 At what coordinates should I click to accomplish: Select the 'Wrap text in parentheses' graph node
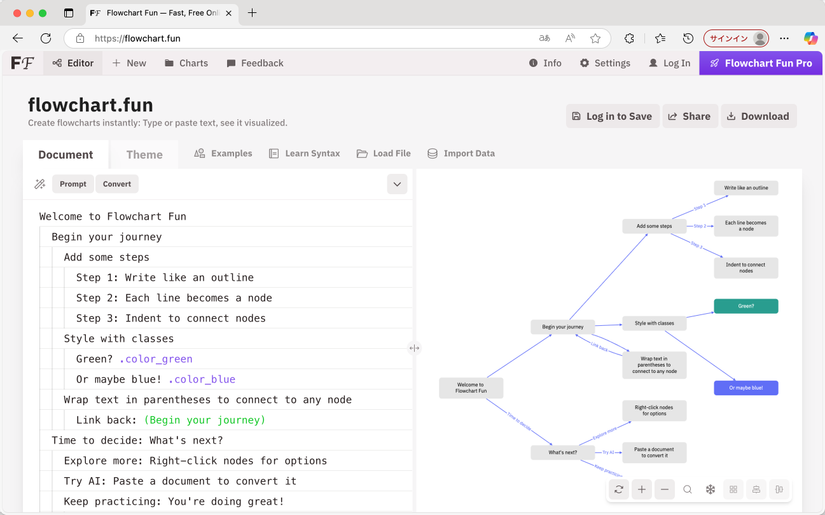click(x=654, y=365)
